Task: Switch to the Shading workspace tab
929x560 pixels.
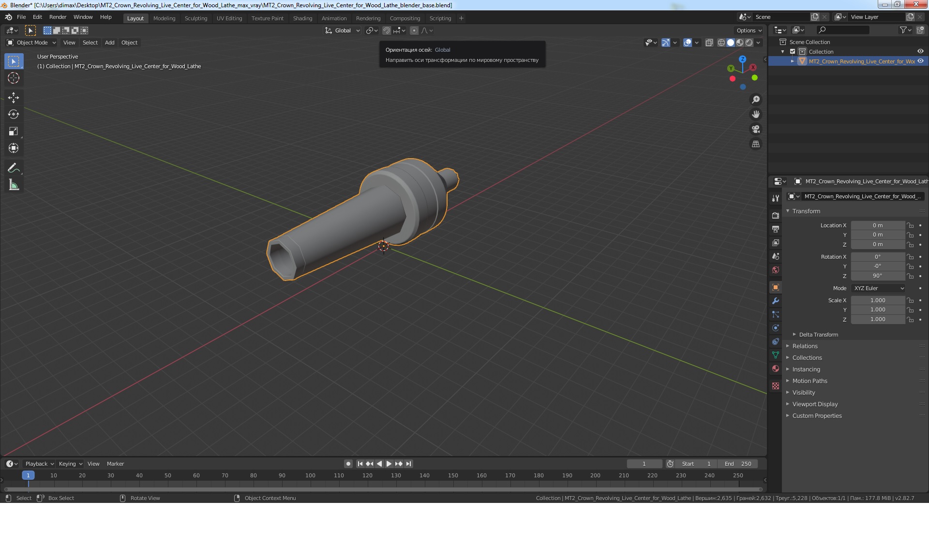Action: click(x=302, y=18)
